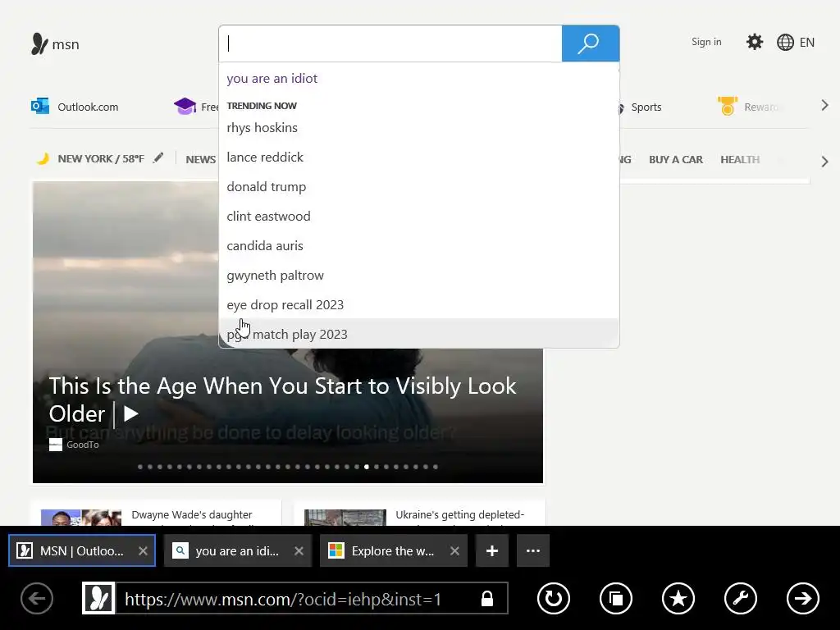840x630 pixels.
Task: Click the browser refresh button
Action: click(x=554, y=598)
